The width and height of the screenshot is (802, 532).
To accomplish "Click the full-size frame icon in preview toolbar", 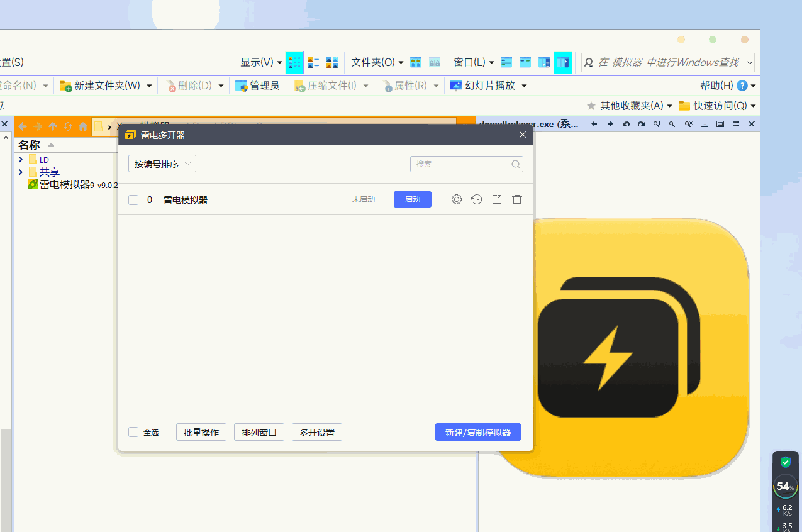I will point(720,124).
